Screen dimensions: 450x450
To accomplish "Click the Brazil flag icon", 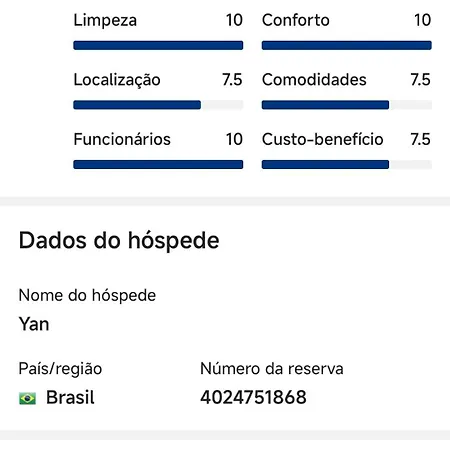I will click(27, 398).
